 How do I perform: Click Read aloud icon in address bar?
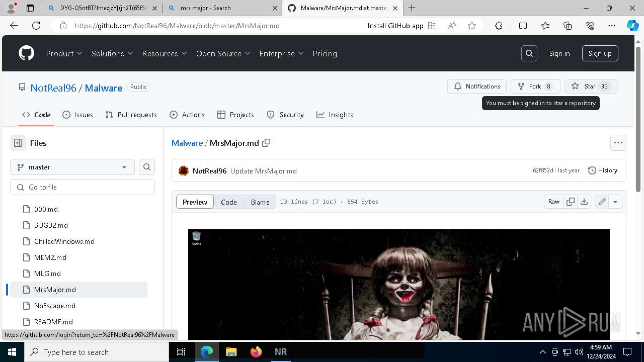point(452,26)
